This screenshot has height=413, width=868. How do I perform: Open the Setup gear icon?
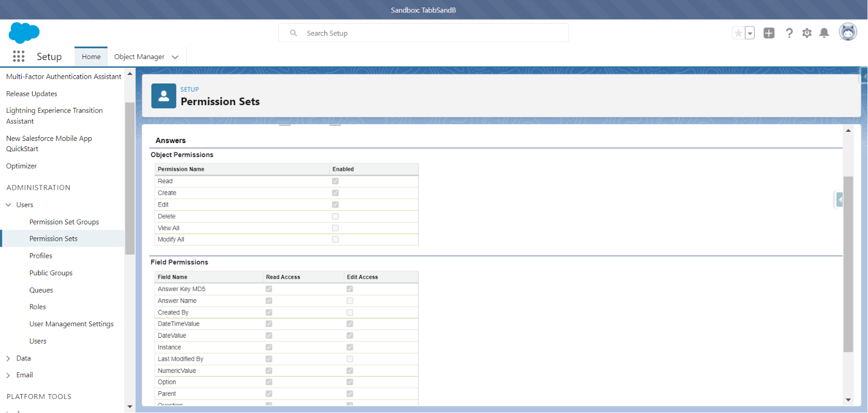click(807, 33)
